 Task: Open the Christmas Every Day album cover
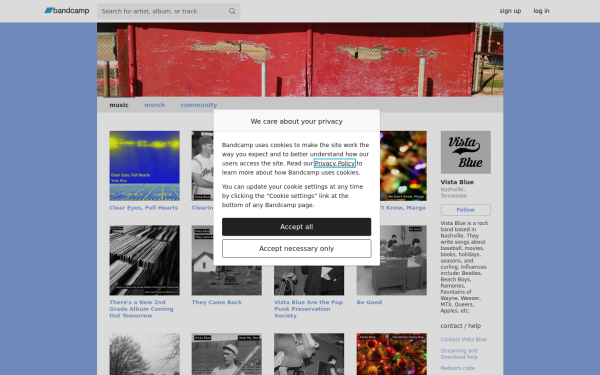pos(391,354)
